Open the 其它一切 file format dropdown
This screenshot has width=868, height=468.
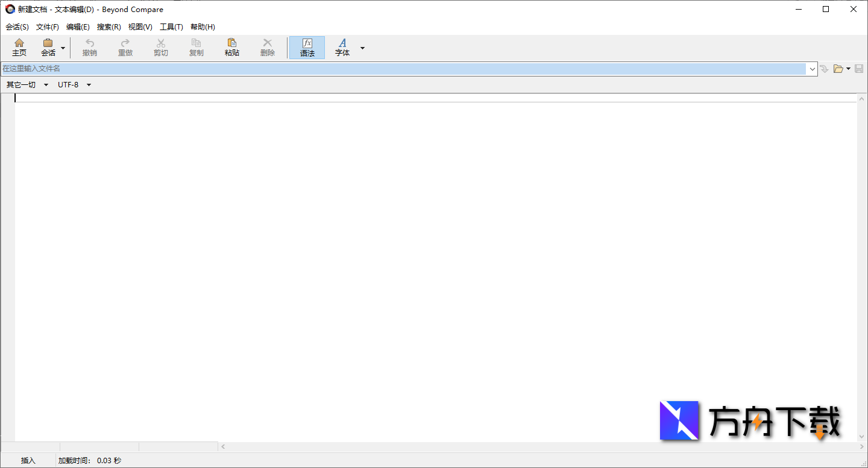coord(27,85)
